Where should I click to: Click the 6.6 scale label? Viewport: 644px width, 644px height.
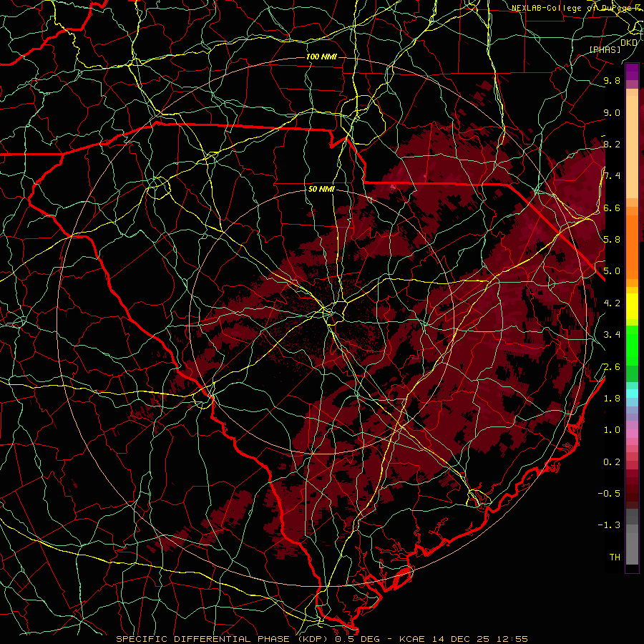(612, 208)
